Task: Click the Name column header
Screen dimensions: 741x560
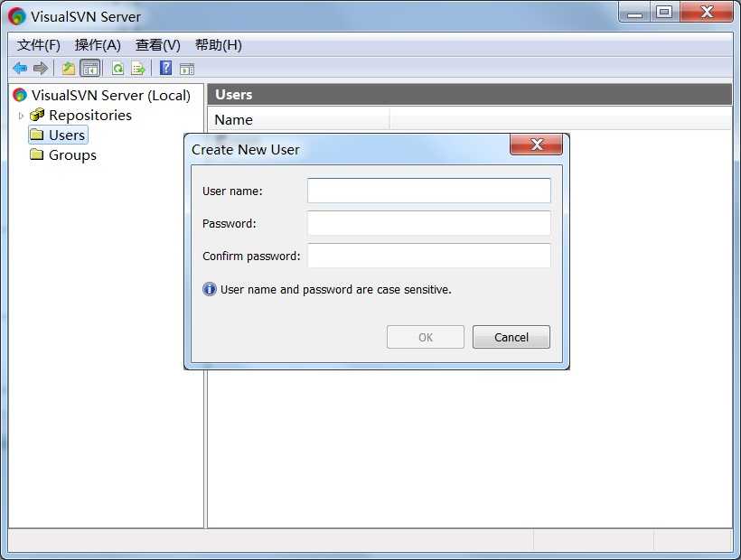Action: click(299, 119)
